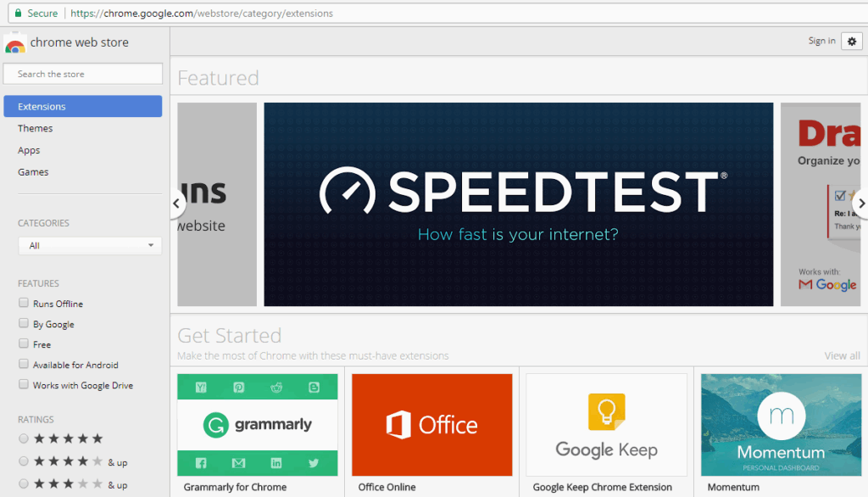Viewport: 868px width, 497px height.
Task: Click the Pinterest icon on the Grammarly tile
Action: tap(238, 388)
